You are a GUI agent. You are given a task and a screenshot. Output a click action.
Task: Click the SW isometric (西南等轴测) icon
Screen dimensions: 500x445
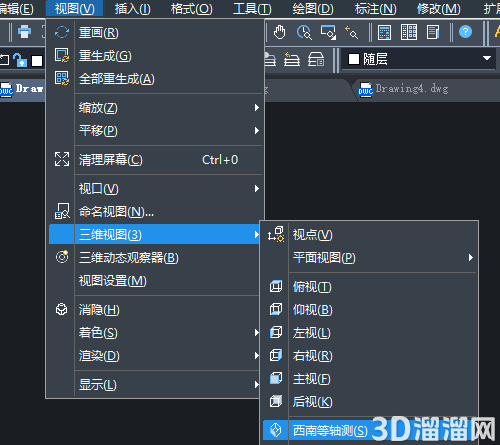coord(276,430)
